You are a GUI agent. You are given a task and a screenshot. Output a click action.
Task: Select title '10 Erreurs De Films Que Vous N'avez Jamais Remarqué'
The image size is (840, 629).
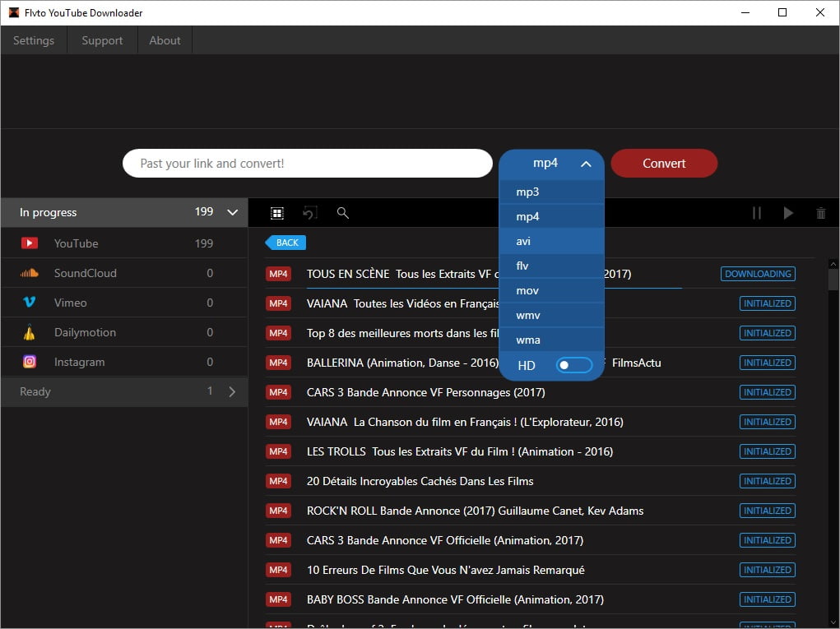[x=446, y=570]
